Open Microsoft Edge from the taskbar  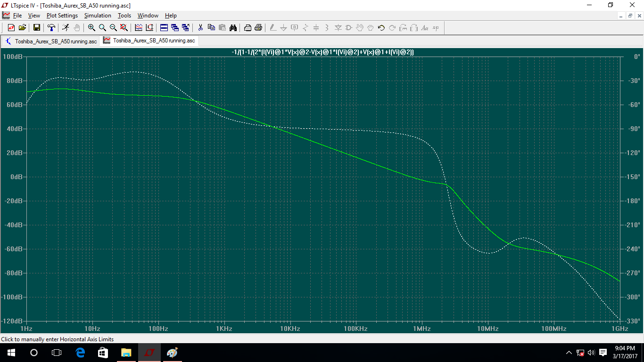[80, 353]
